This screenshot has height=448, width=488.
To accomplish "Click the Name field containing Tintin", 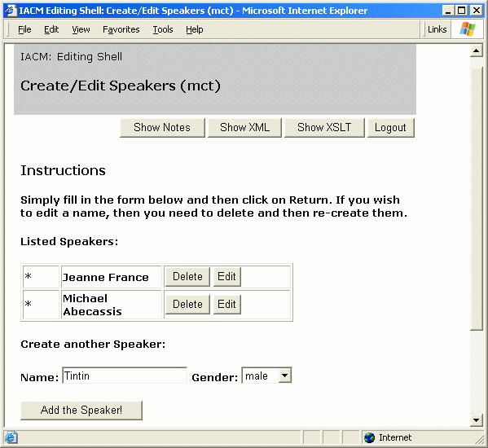I will click(125, 376).
